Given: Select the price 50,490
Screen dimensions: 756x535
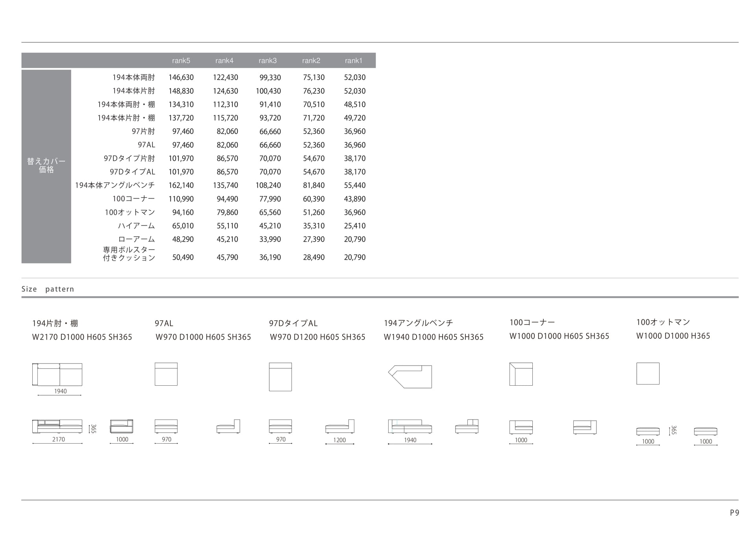Looking at the screenshot, I should pos(183,257).
